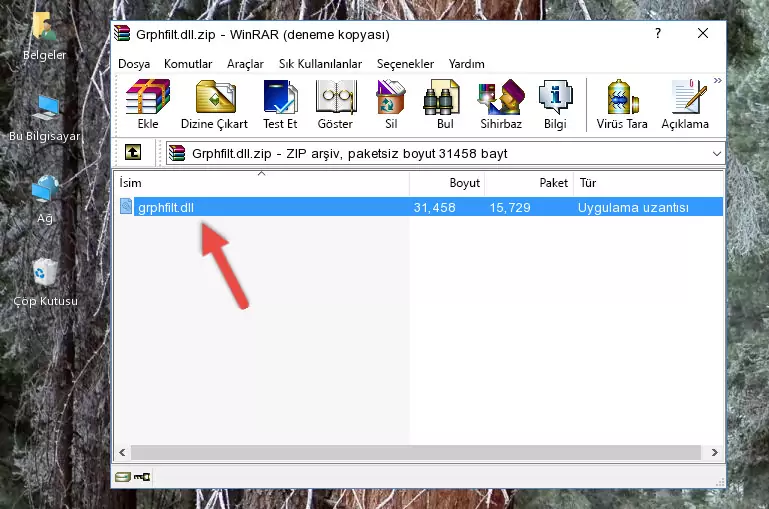Click the help question mark button
The height and width of the screenshot is (509, 769).
click(x=658, y=33)
